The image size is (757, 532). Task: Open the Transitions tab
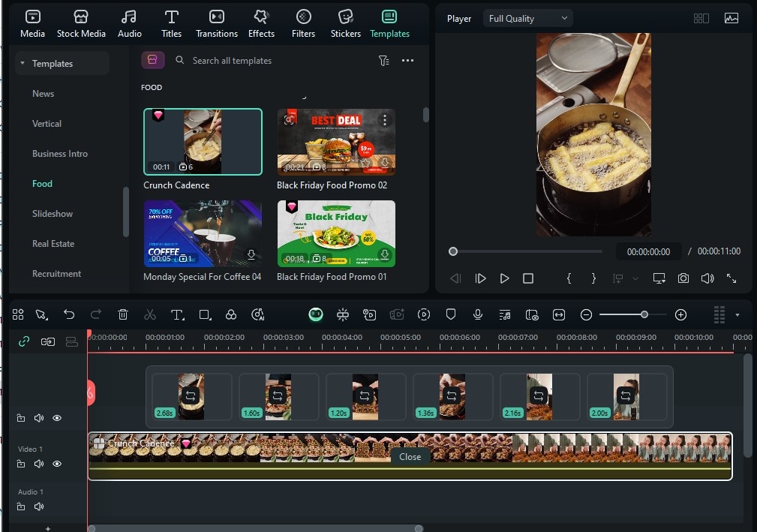(216, 24)
